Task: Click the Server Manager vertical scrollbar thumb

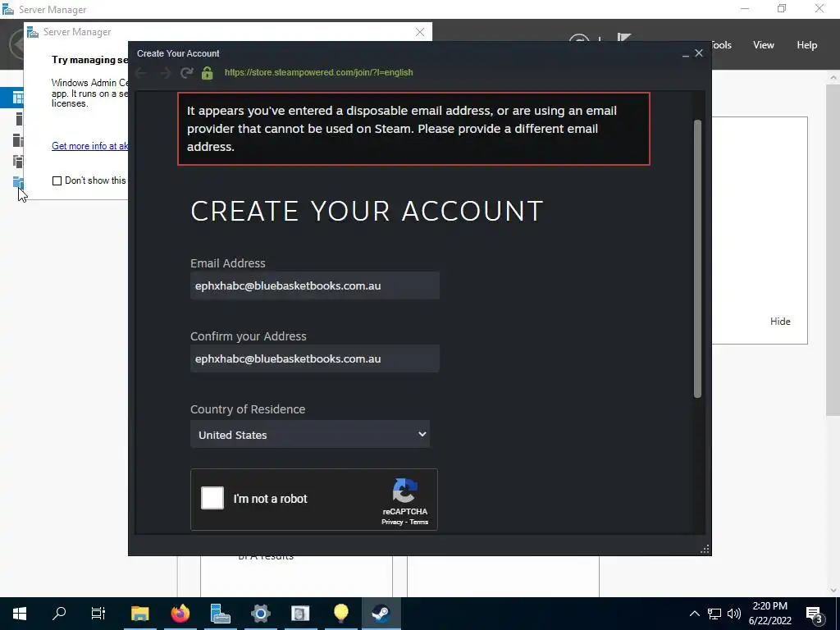Action: point(833,249)
